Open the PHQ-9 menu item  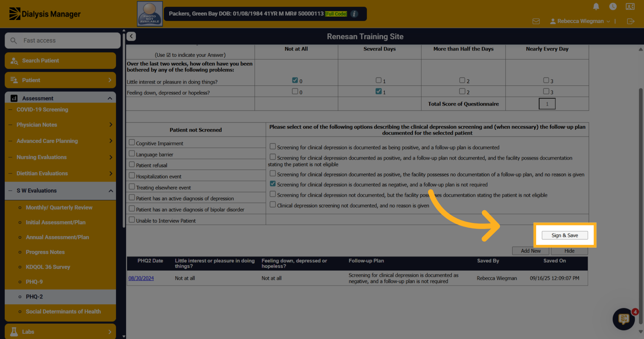point(34,282)
